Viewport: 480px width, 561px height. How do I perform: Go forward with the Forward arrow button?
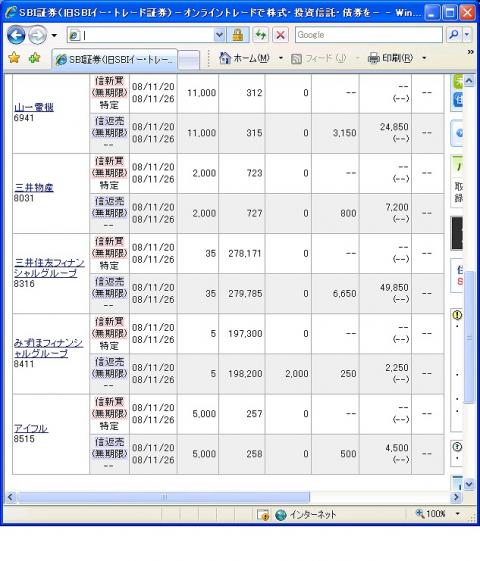[x=37, y=35]
